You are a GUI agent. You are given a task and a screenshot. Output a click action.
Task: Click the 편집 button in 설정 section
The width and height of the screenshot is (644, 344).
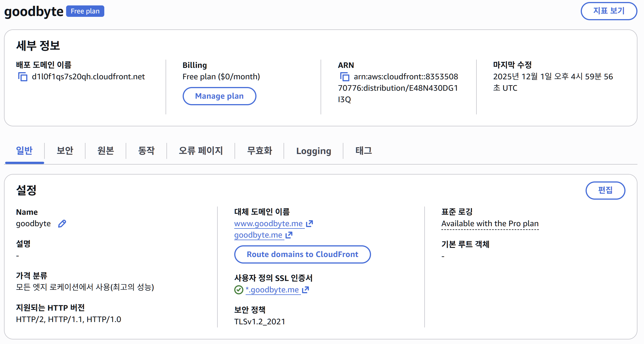605,190
